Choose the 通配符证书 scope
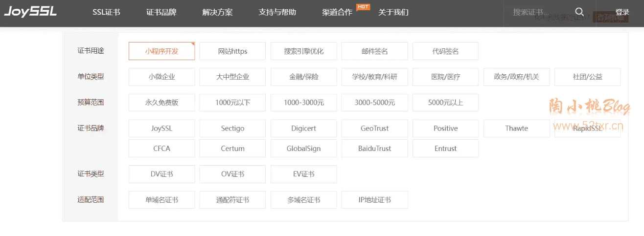The width and height of the screenshot is (644, 236). click(x=232, y=200)
